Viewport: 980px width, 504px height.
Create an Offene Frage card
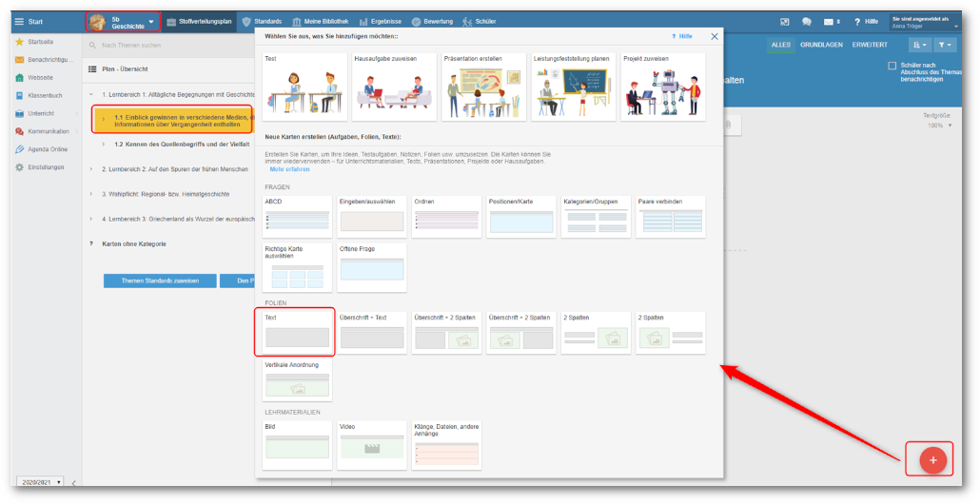coord(372,267)
